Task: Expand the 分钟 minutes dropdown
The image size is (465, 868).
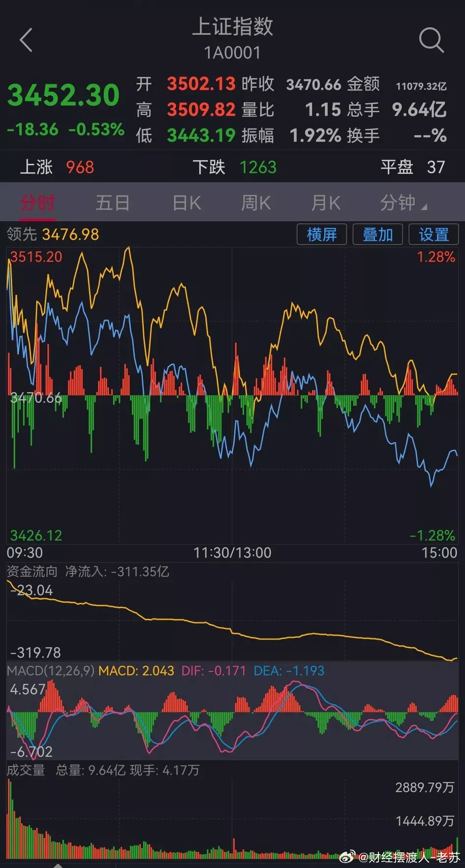Action: pyautogui.click(x=402, y=202)
